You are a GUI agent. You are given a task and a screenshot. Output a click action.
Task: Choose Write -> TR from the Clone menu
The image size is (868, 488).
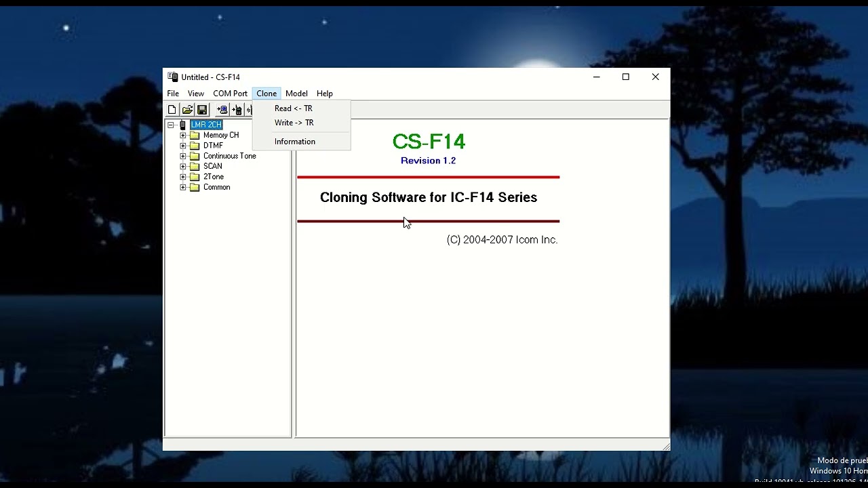click(302, 123)
